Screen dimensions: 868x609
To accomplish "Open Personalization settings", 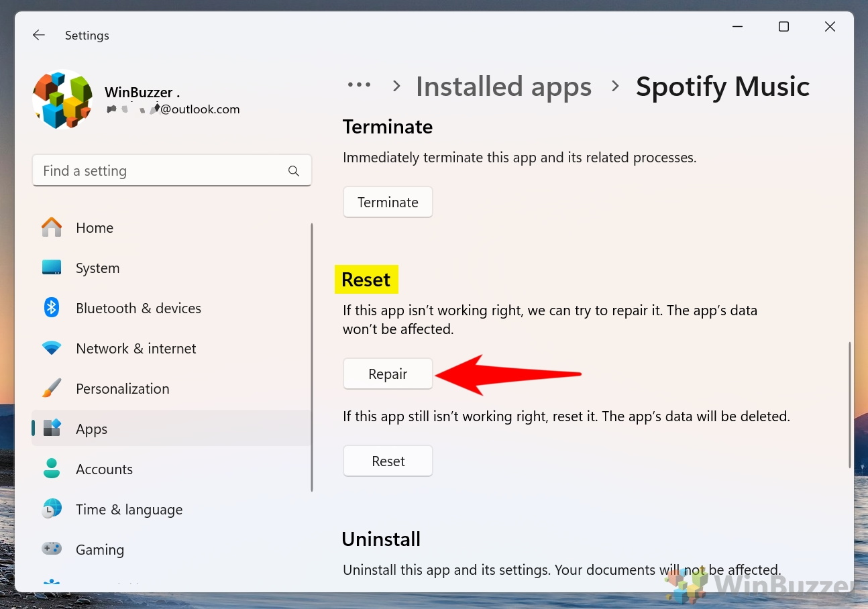I will coord(123,389).
